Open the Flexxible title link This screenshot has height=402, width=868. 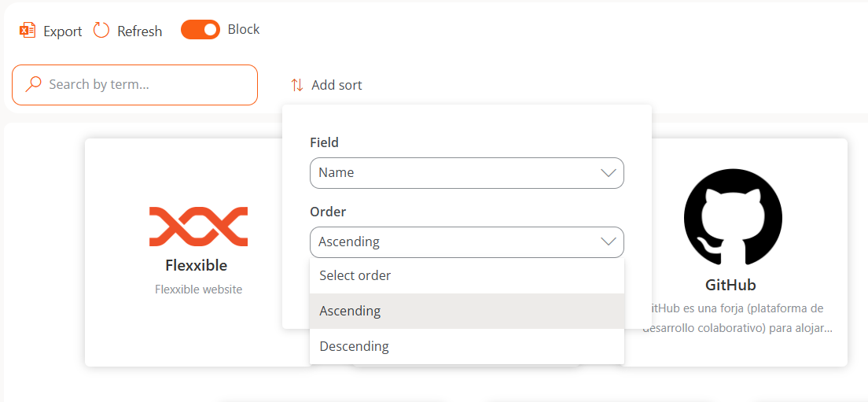[196, 265]
